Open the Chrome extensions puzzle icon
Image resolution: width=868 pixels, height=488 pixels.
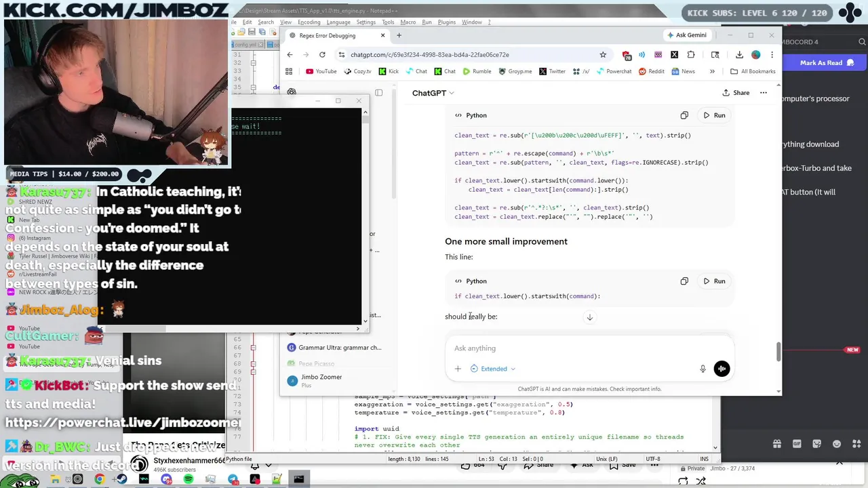click(x=691, y=55)
